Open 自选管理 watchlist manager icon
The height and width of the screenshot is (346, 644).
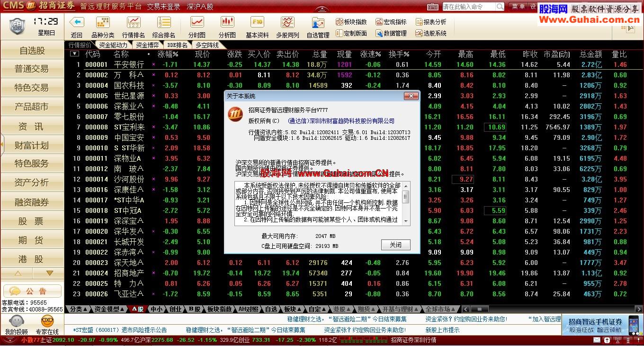[x=318, y=22]
